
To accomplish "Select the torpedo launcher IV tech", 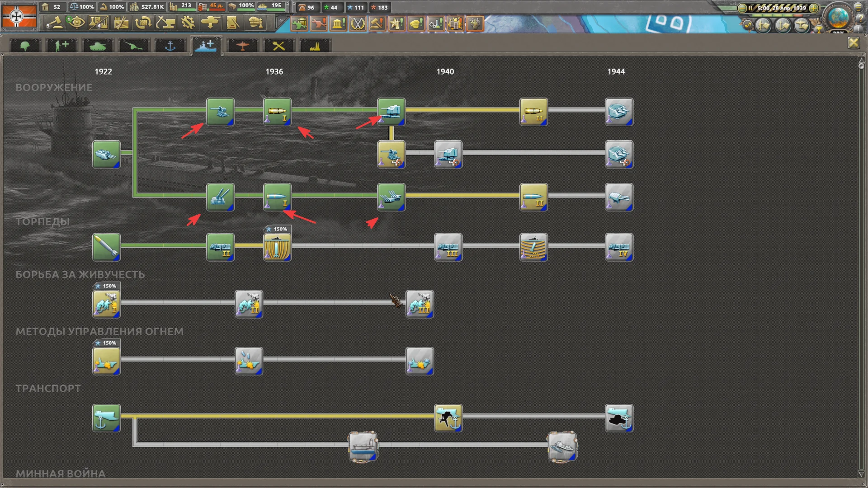I will pos(619,247).
